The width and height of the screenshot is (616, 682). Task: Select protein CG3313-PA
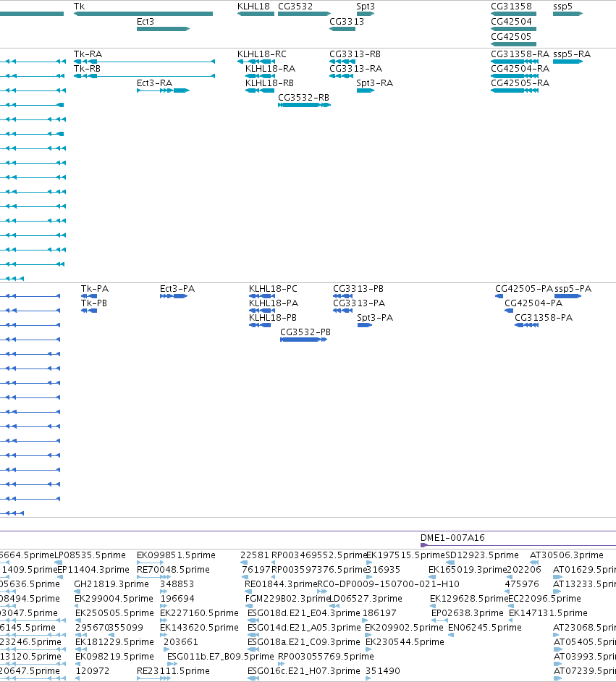click(x=342, y=311)
